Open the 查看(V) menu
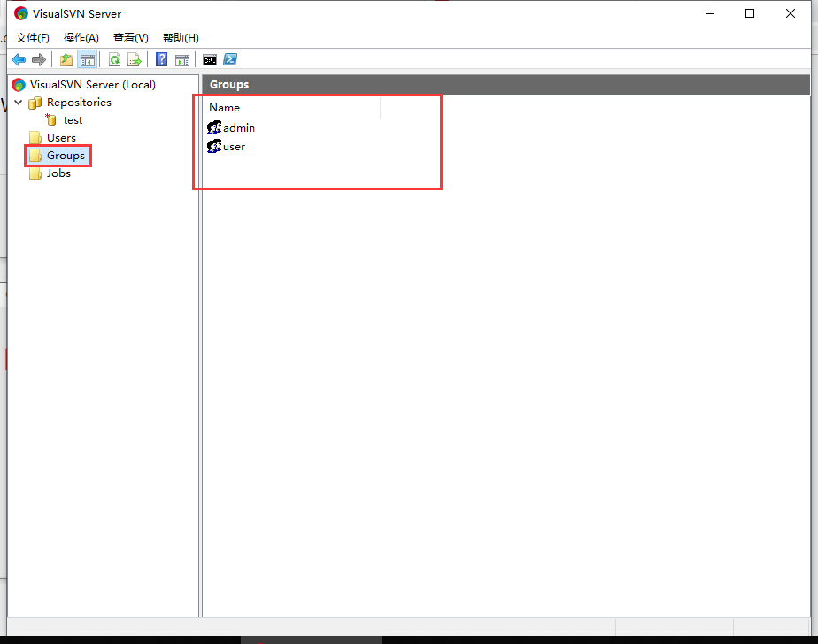This screenshot has width=818, height=644. [x=130, y=37]
